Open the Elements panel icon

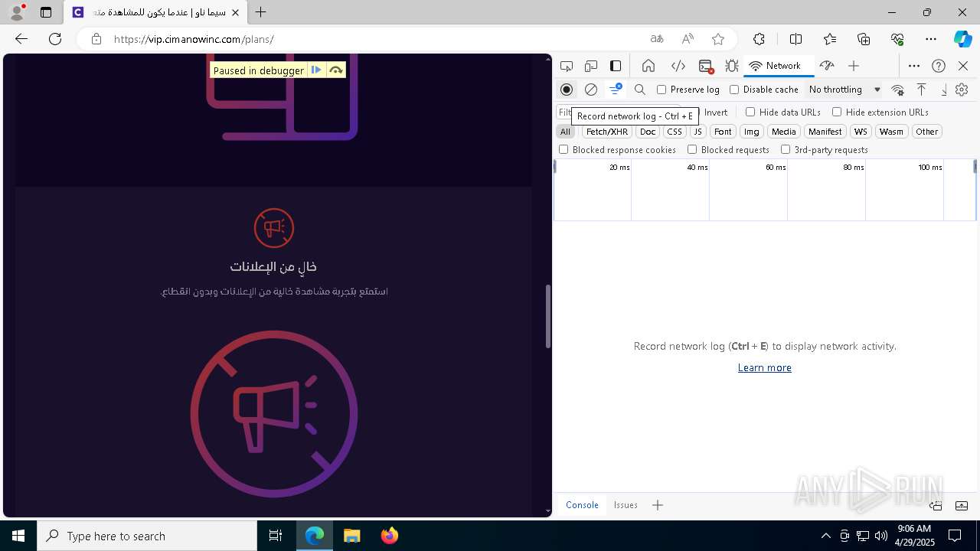tap(678, 66)
